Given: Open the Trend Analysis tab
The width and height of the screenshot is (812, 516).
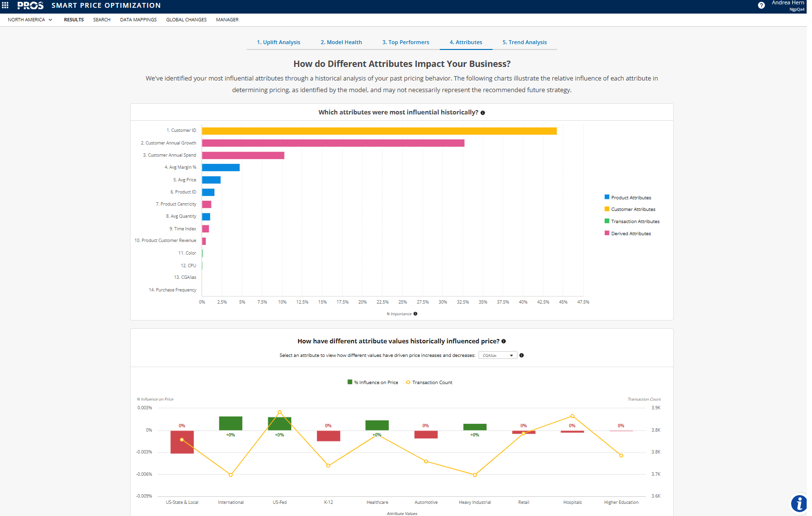Looking at the screenshot, I should pyautogui.click(x=525, y=42).
